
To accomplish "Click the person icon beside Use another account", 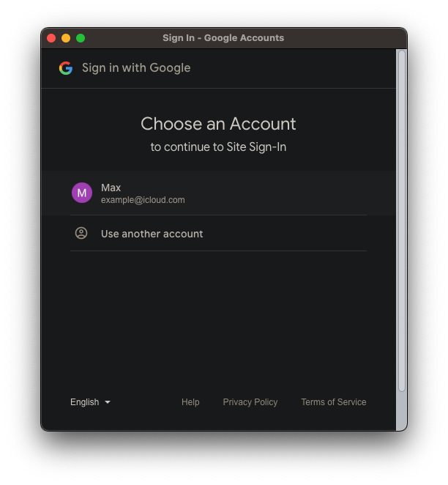I will coord(81,233).
